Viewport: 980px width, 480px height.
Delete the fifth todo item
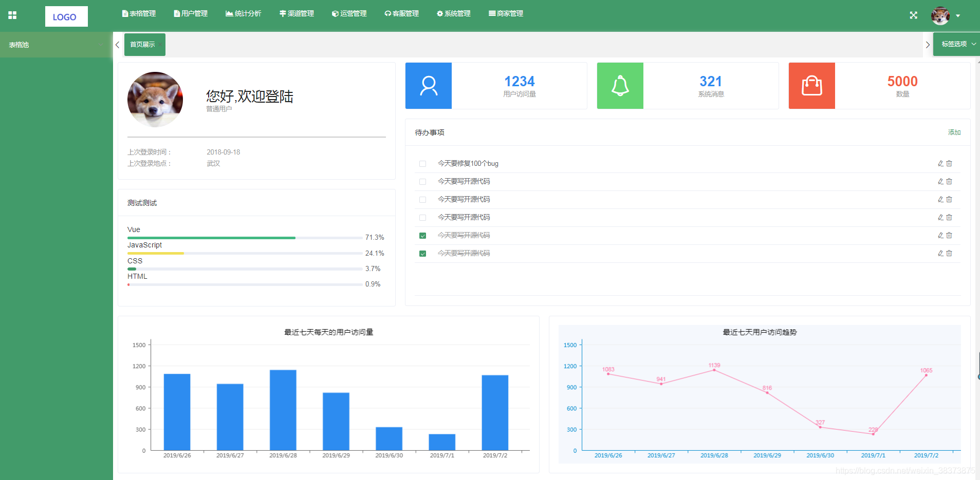[949, 235]
